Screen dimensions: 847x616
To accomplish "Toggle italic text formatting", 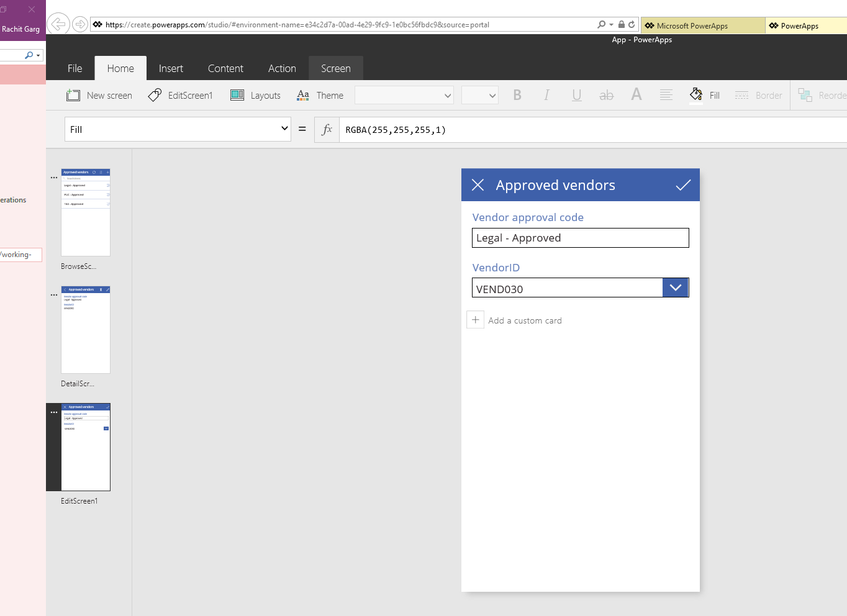I will pos(546,95).
